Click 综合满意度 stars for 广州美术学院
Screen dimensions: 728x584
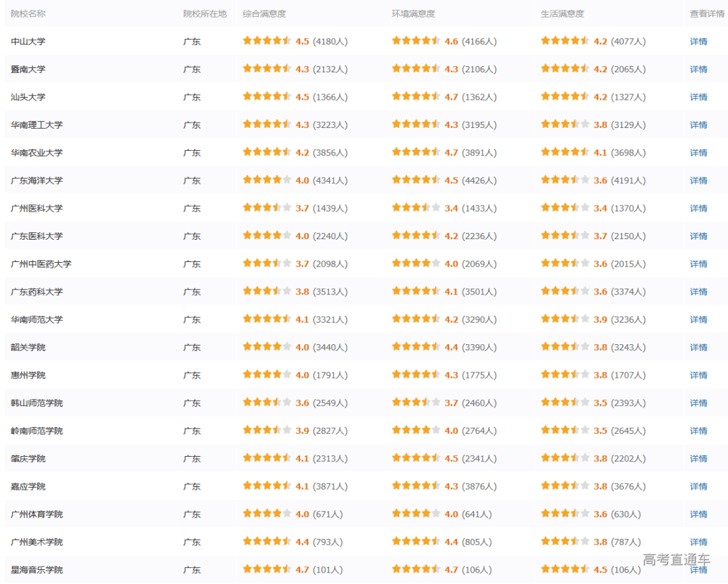pos(267,542)
